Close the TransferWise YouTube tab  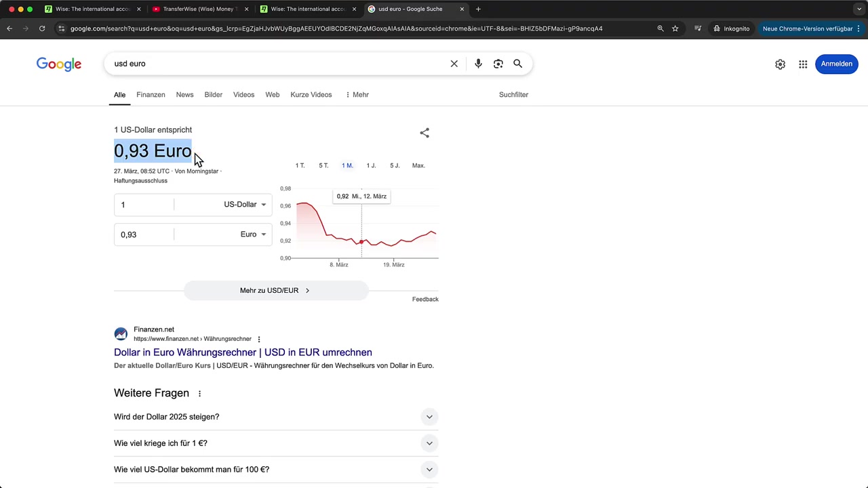click(246, 9)
